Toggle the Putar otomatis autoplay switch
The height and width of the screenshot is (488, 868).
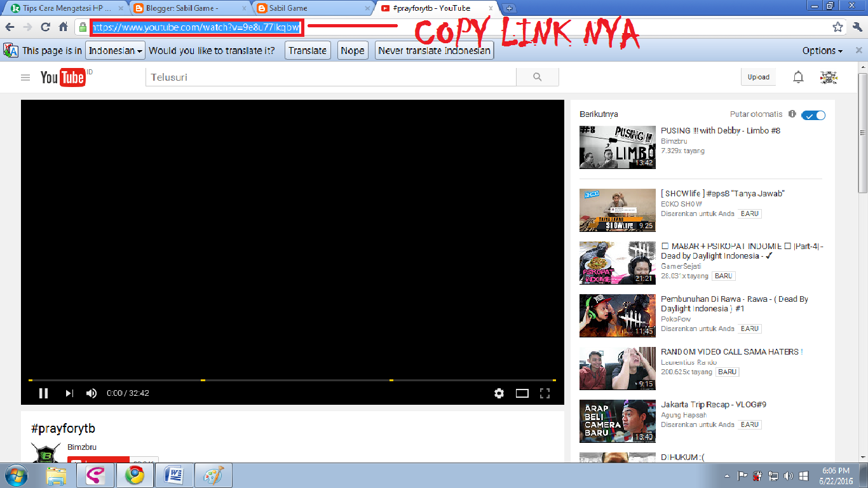pyautogui.click(x=813, y=115)
